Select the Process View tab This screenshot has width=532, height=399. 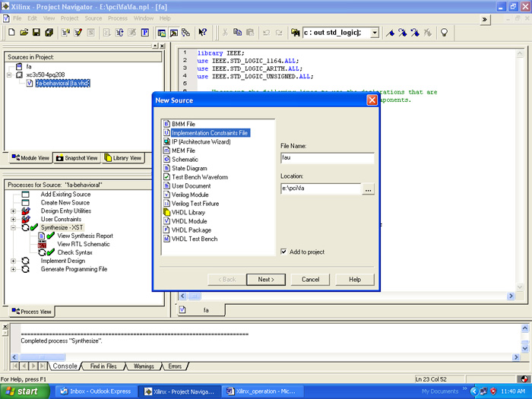pyautogui.click(x=32, y=312)
